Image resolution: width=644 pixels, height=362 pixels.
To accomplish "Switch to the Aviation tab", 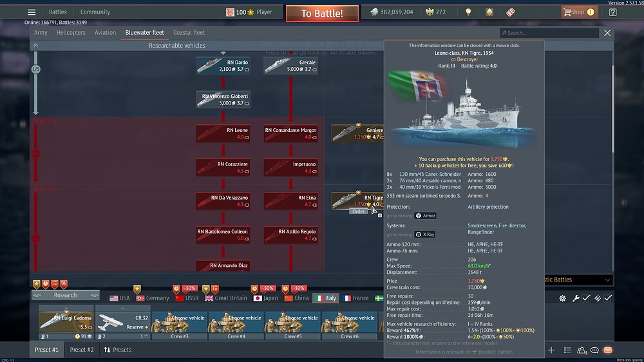I will pos(105,32).
